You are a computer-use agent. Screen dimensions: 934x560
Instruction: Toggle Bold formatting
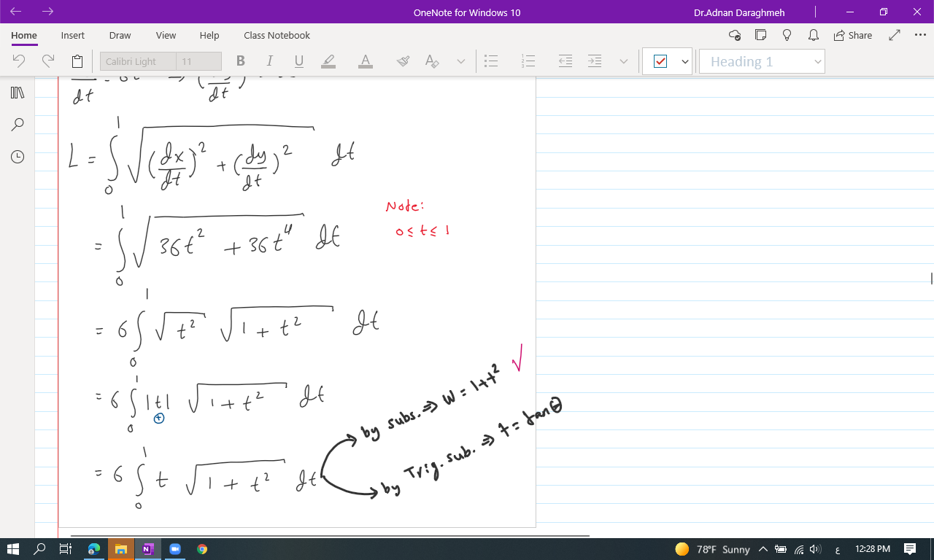[x=241, y=61]
